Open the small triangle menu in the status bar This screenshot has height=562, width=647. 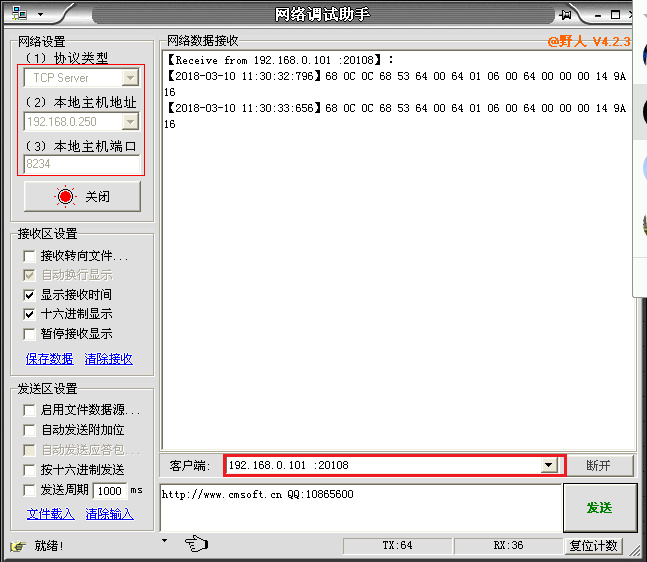click(x=165, y=540)
